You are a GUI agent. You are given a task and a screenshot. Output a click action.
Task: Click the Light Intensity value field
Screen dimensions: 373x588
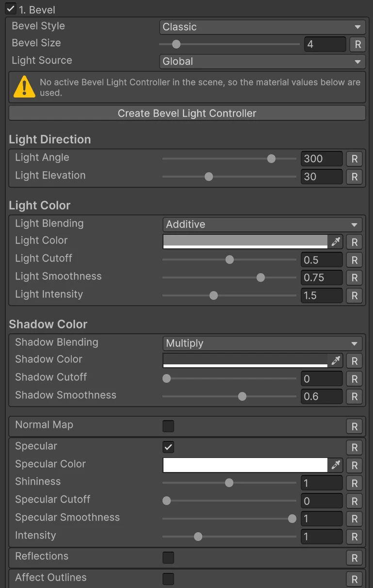click(x=322, y=296)
